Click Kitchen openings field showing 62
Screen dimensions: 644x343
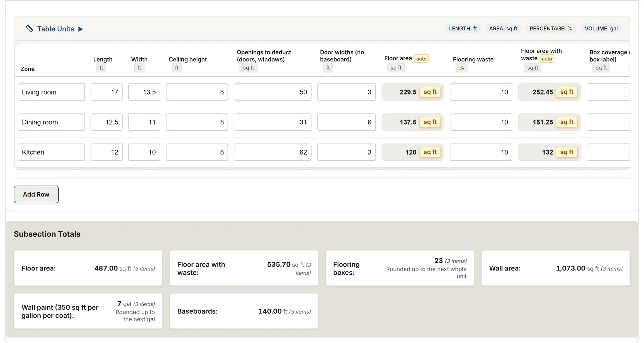(x=272, y=152)
